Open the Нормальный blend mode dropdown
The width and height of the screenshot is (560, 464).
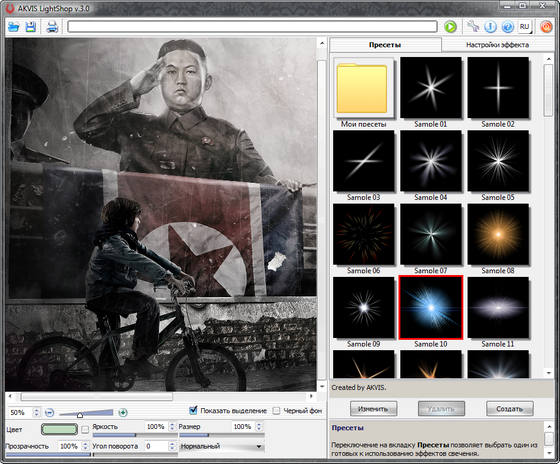click(x=221, y=446)
